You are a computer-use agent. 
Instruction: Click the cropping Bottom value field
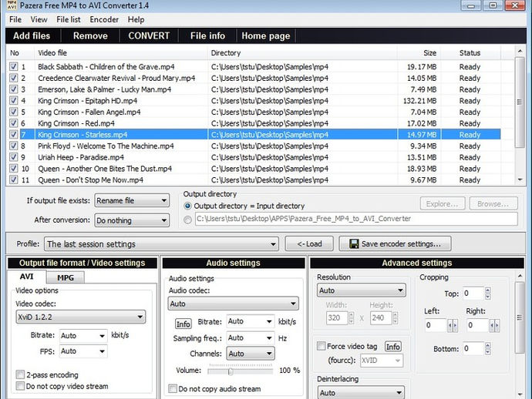(x=473, y=348)
